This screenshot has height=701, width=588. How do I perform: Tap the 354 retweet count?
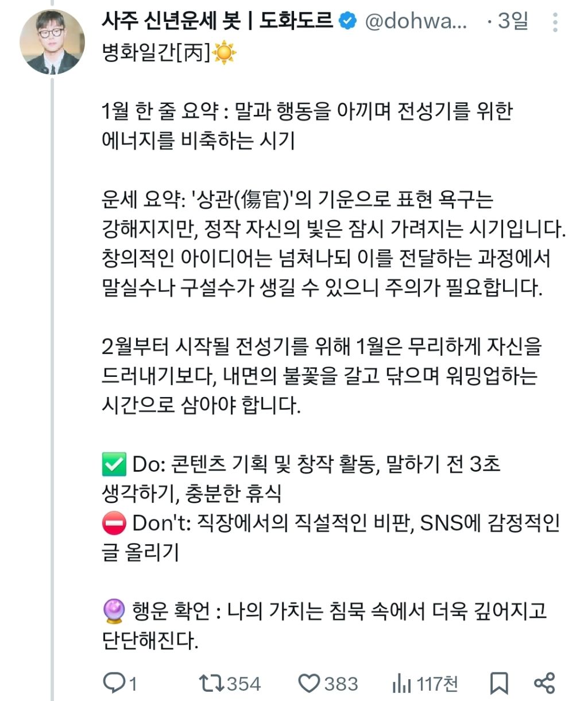click(x=243, y=684)
